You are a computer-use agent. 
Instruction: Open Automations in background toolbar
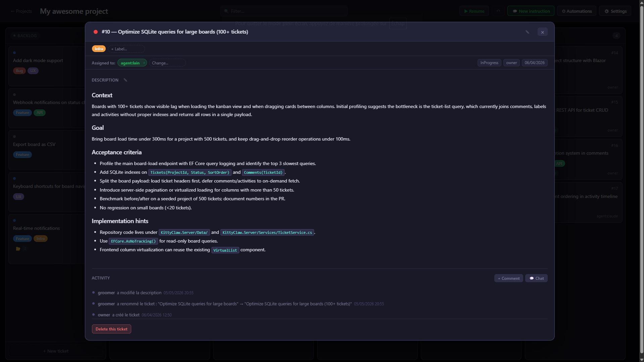577,11
